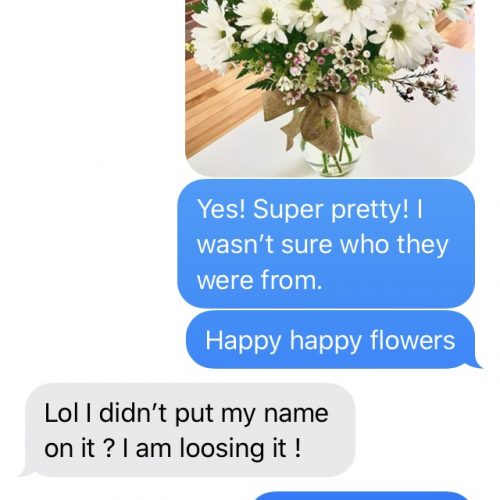Click the words "were from." in blue message
The image size is (500, 500).
tap(259, 280)
